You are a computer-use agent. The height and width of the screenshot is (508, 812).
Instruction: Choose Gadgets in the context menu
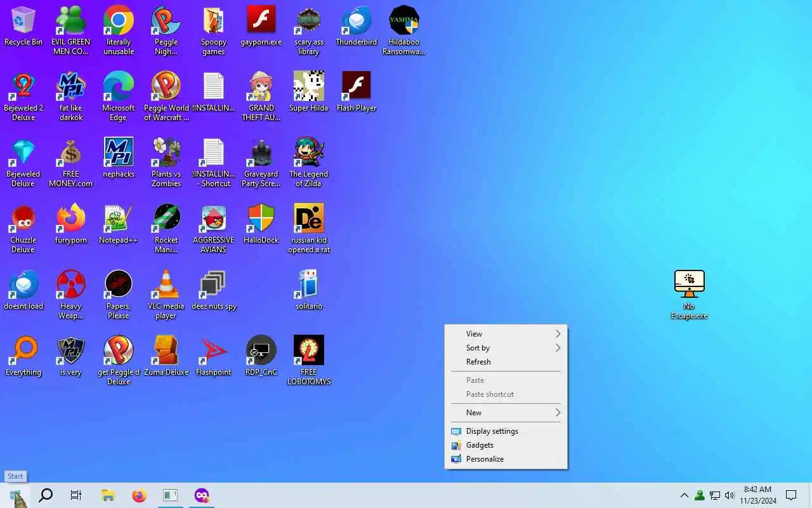[506, 445]
